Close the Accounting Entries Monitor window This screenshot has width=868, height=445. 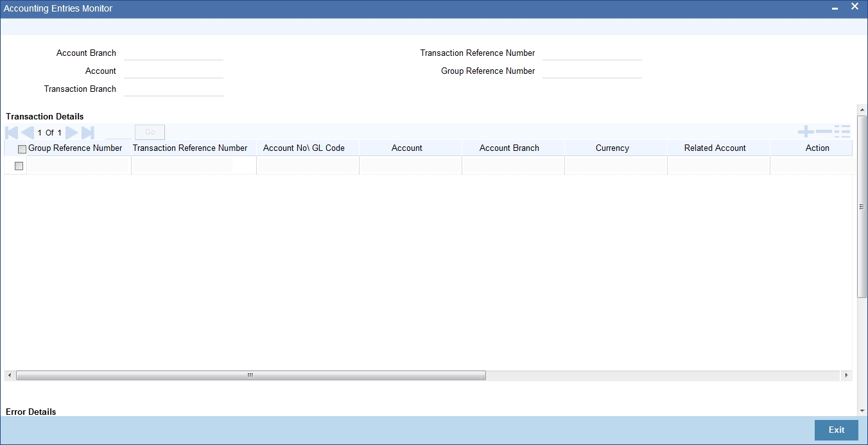(855, 6)
